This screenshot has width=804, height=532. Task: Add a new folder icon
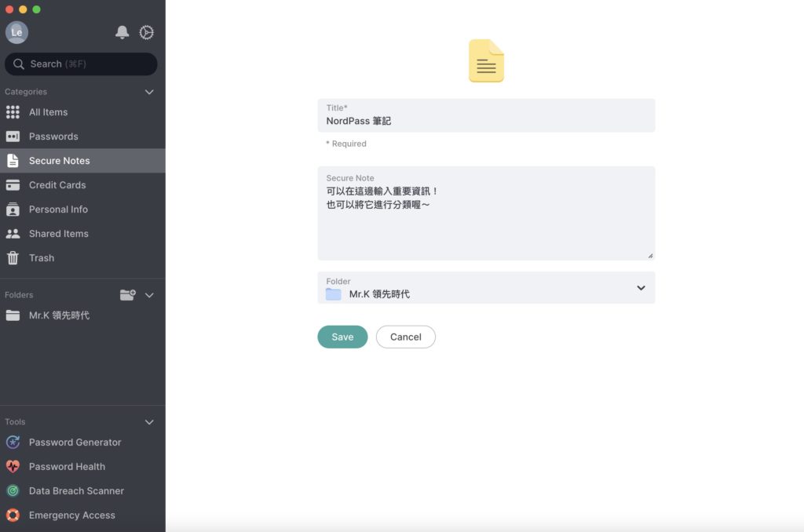(x=128, y=295)
